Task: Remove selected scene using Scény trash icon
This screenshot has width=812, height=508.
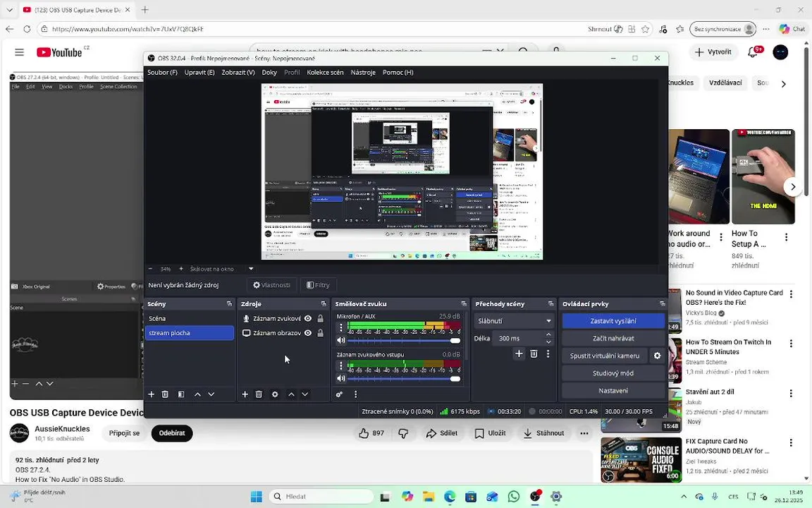Action: 165,394
